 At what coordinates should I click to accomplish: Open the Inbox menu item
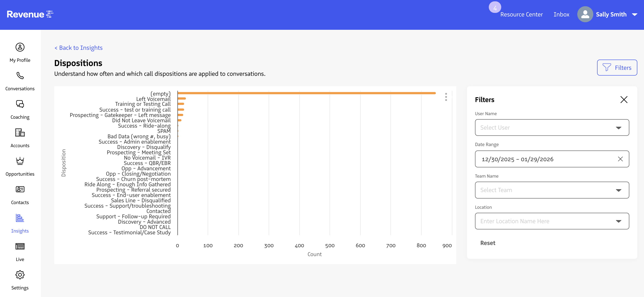[x=561, y=14]
